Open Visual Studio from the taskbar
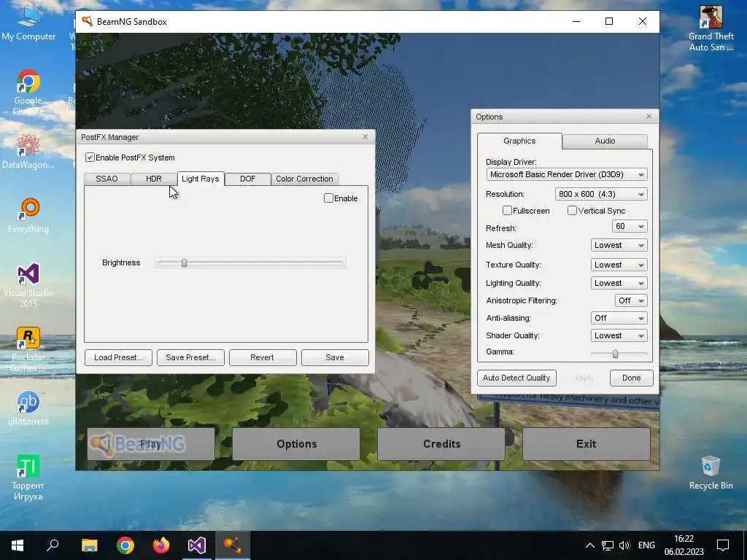This screenshot has height=560, width=747. (196, 545)
